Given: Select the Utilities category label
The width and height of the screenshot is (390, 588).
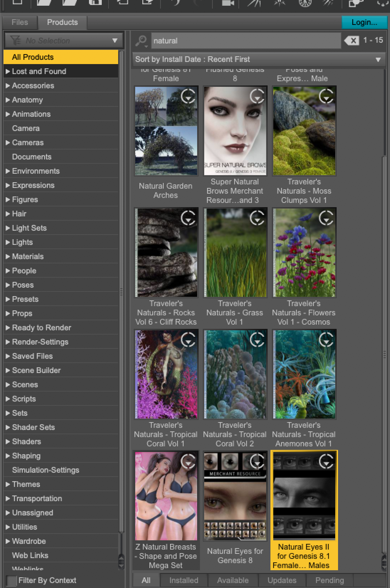Looking at the screenshot, I should tap(25, 527).
